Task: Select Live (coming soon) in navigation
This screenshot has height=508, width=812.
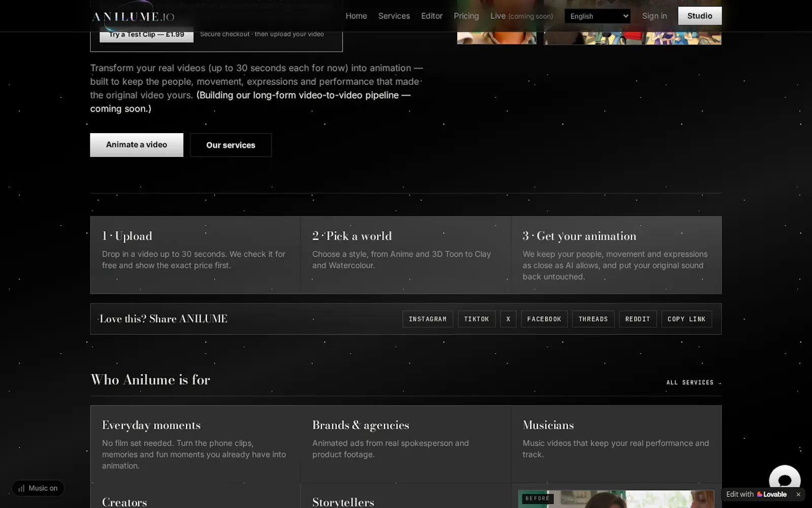Action: (522, 16)
